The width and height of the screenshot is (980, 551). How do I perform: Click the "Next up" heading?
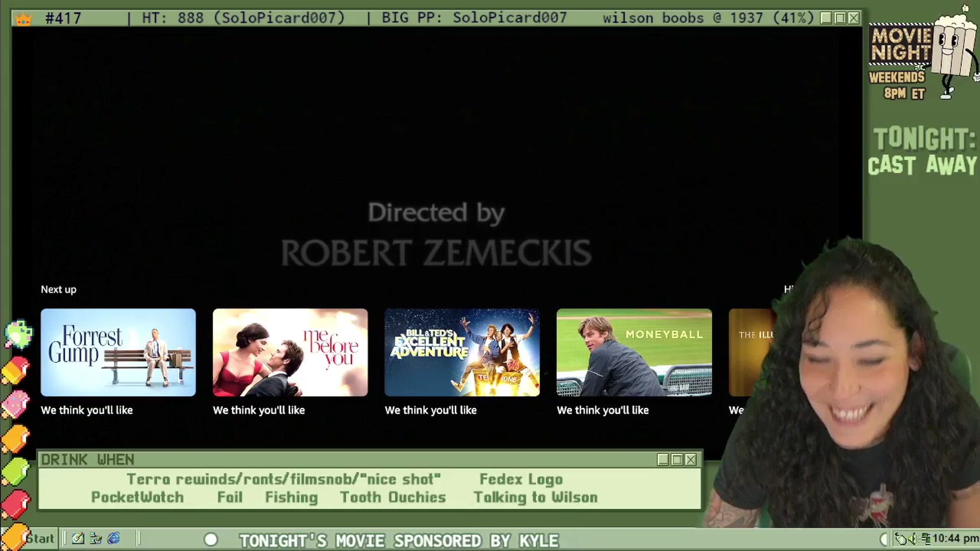pos(59,289)
